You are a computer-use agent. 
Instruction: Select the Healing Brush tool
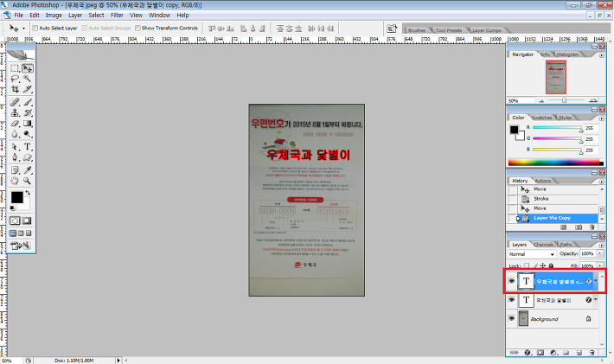pyautogui.click(x=15, y=103)
